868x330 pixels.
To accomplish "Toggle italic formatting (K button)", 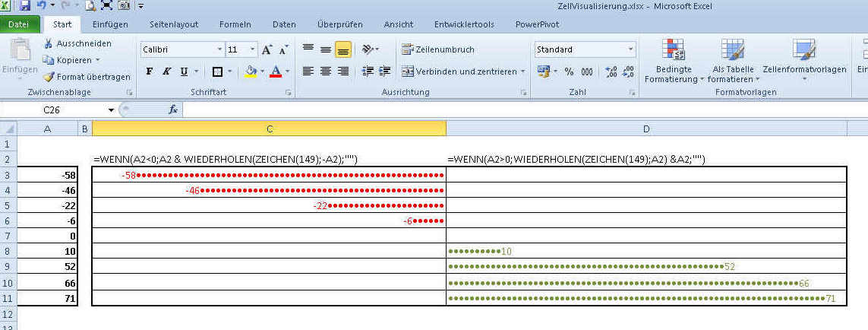I will 166,71.
